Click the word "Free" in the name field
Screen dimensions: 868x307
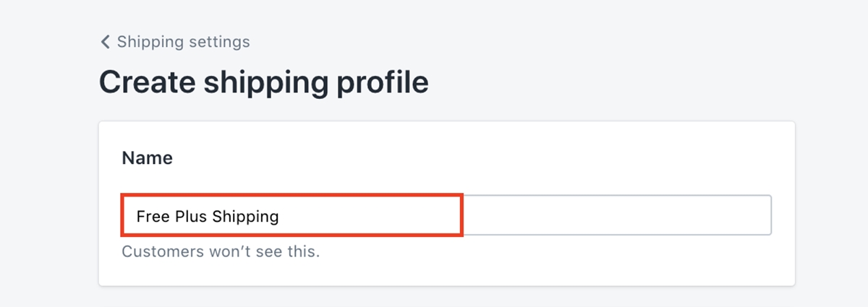pyautogui.click(x=153, y=216)
